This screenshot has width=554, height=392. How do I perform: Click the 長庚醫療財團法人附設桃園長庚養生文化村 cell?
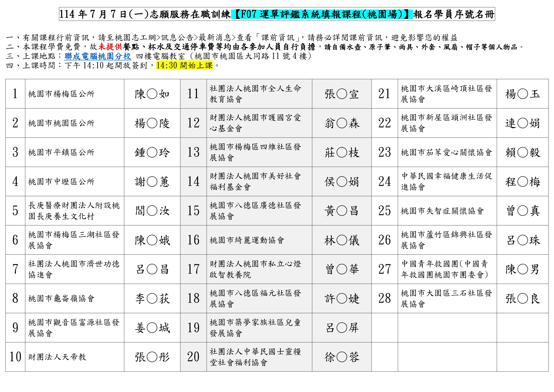coord(75,210)
